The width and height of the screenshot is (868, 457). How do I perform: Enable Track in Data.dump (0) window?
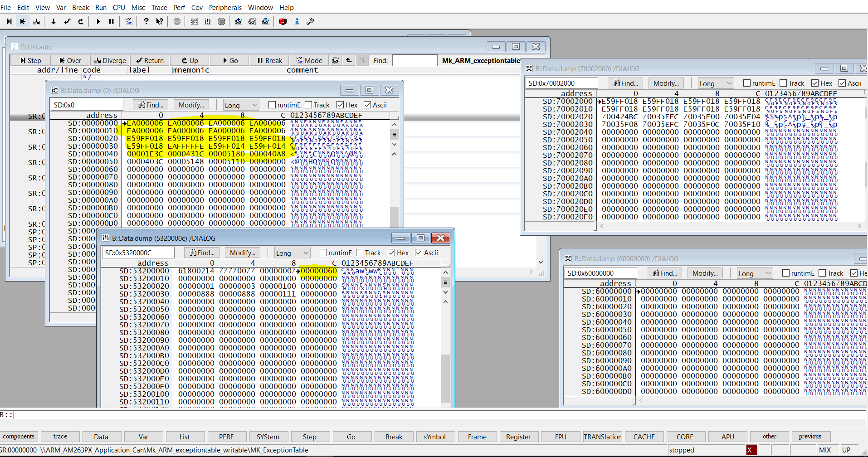tap(308, 105)
